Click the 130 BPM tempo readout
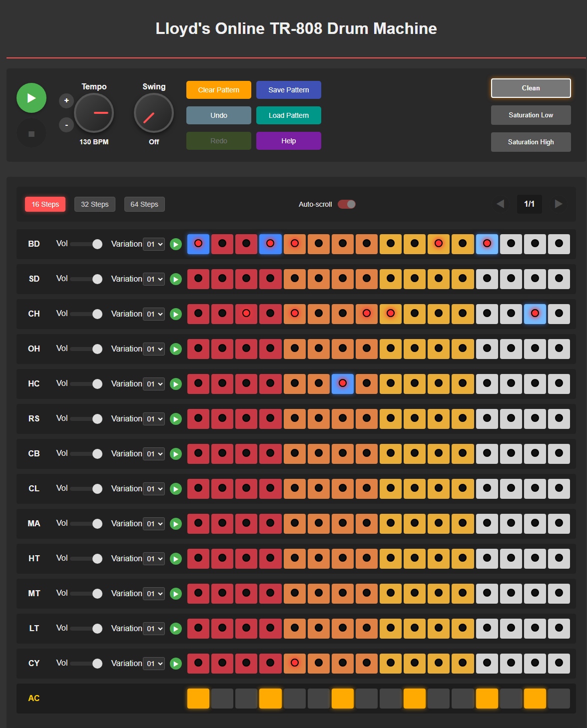587x728 pixels. [94, 142]
